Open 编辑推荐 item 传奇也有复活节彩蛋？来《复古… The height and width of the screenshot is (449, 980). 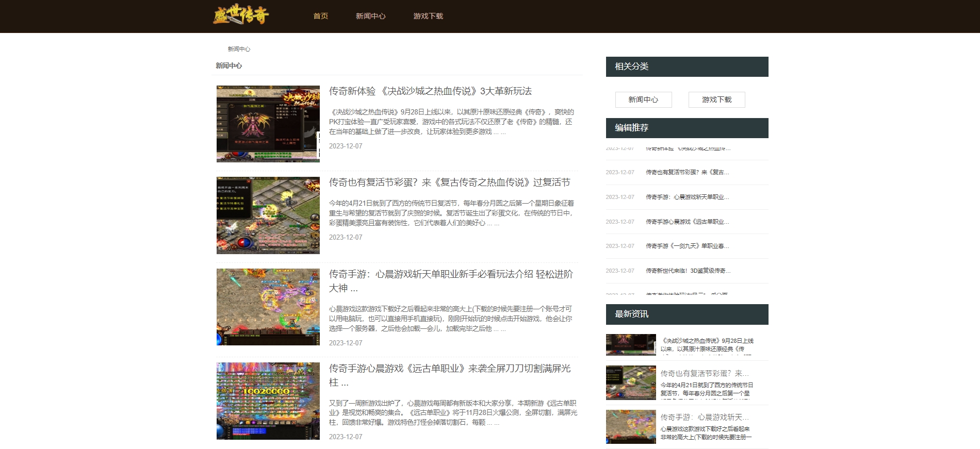(688, 172)
